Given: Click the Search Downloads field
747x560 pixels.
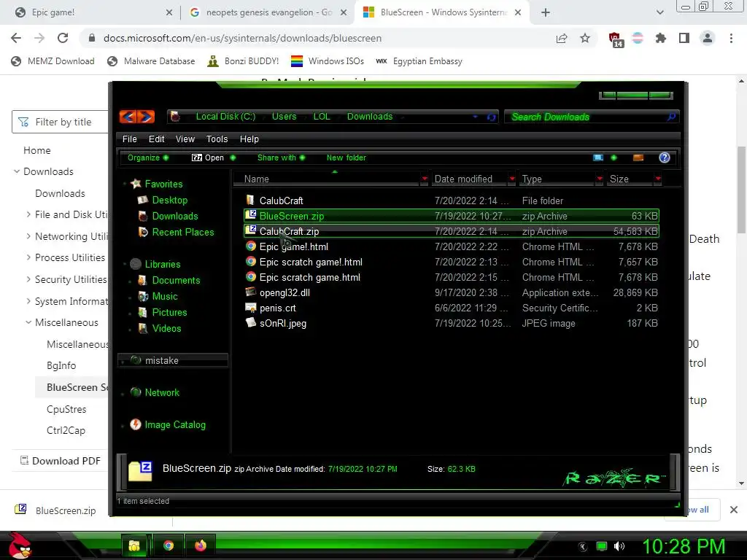Looking at the screenshot, I should (x=591, y=117).
